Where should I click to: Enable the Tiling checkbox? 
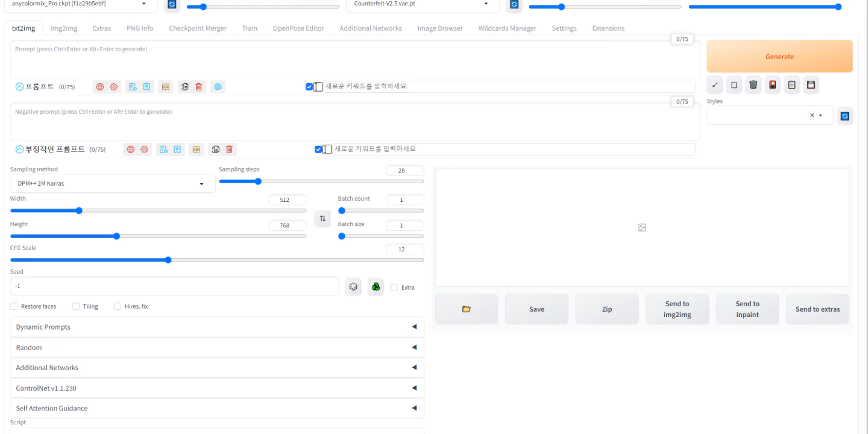point(76,306)
